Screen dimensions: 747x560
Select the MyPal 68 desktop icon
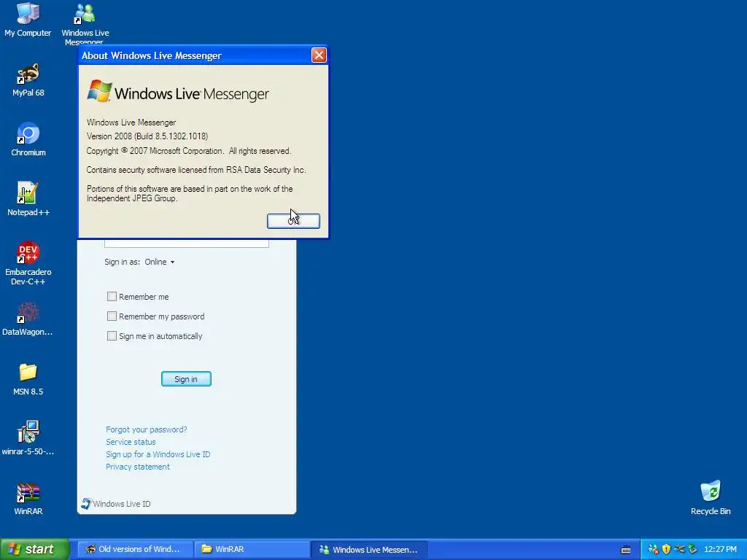(x=28, y=80)
